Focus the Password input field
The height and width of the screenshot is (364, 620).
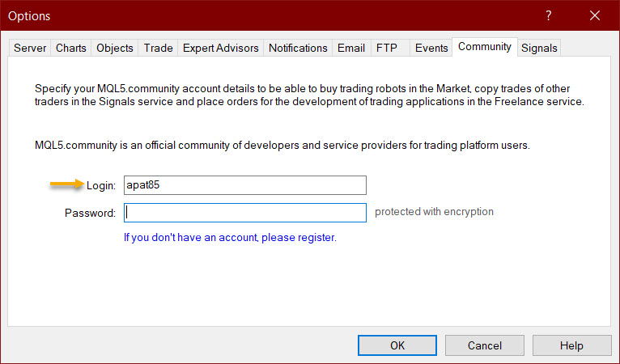tap(245, 213)
